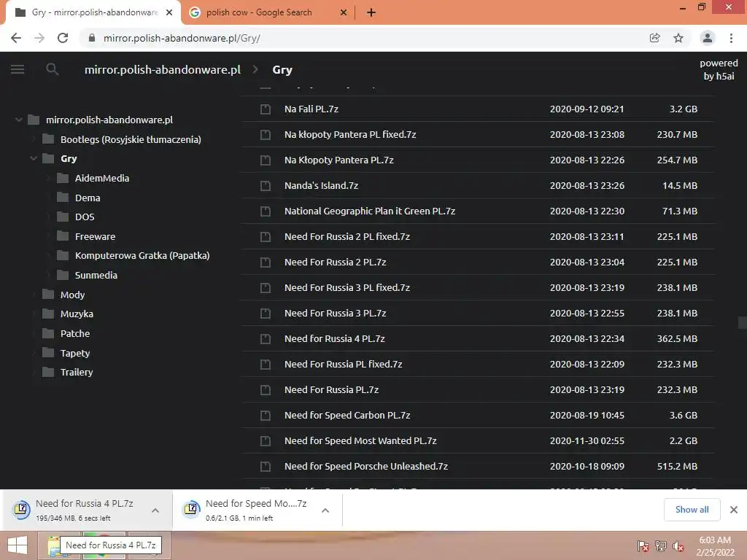The image size is (747, 560).
Task: Click Na kłopoty Pantera PL fixed.7z
Action: [x=350, y=134]
